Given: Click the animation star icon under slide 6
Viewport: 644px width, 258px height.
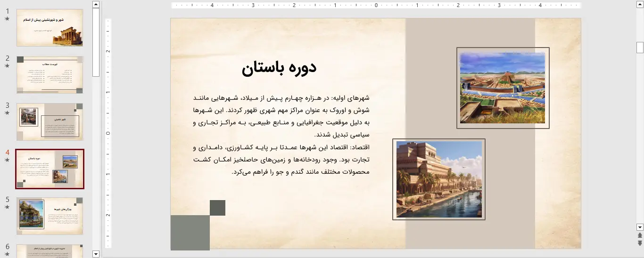Looking at the screenshot, I should pos(7,254).
